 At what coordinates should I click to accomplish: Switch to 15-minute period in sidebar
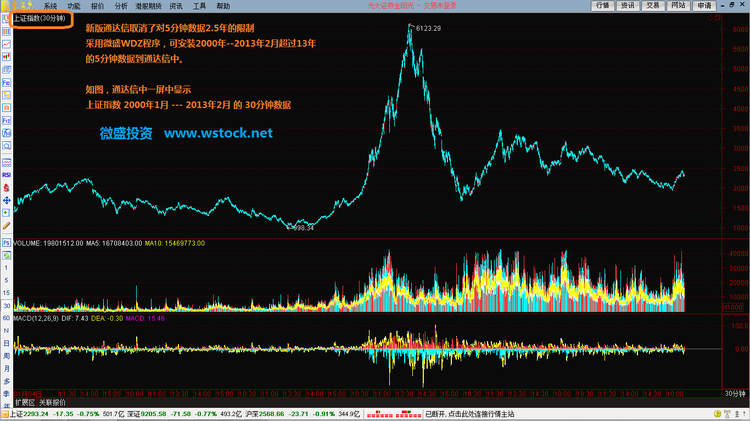coord(6,293)
